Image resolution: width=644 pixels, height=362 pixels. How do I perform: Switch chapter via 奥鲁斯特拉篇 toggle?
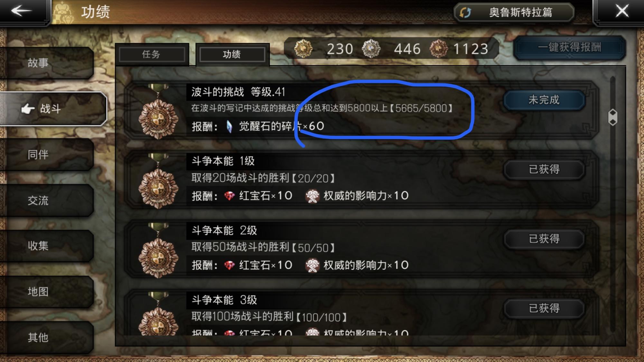pyautogui.click(x=514, y=13)
